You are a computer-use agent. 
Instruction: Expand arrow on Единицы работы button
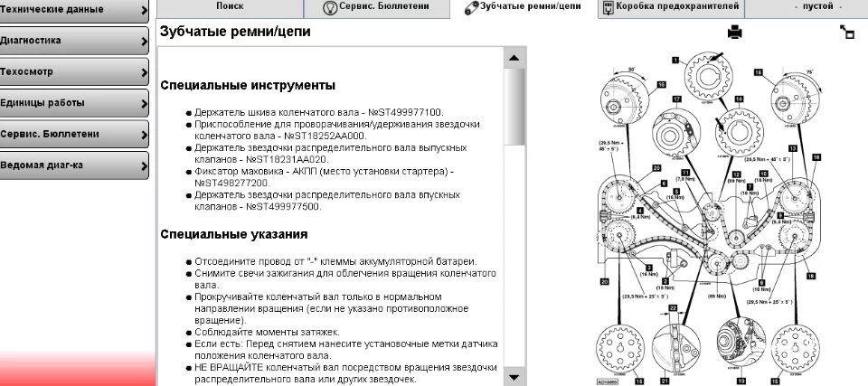tap(144, 103)
